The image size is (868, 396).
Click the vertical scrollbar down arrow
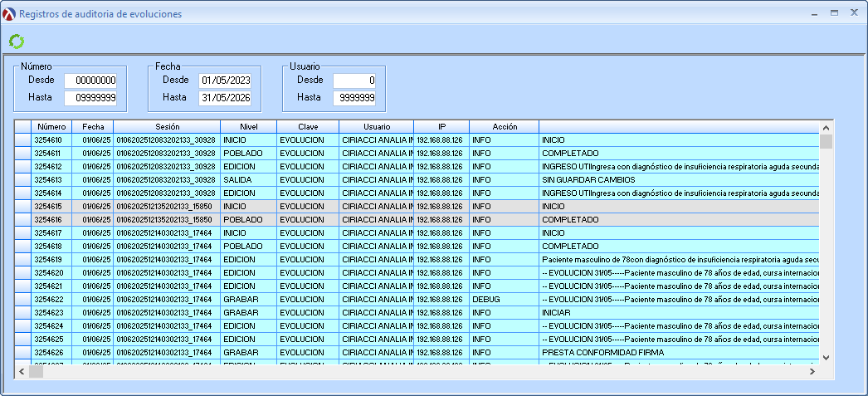(826, 358)
